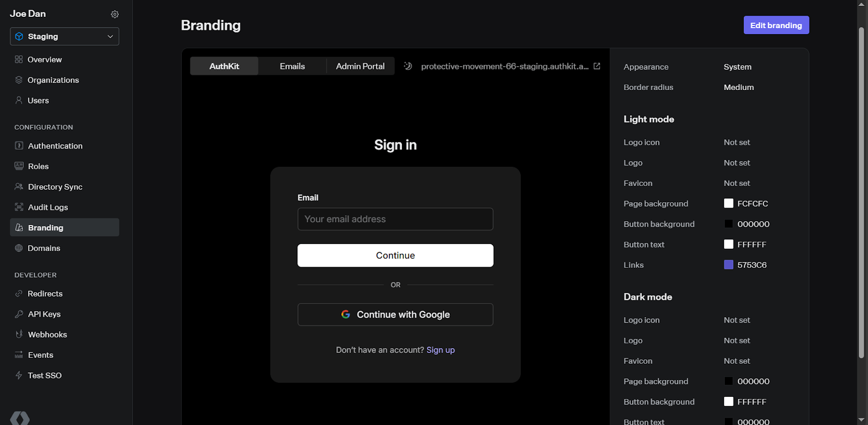
Task: Open Test SSO page
Action: [65, 375]
